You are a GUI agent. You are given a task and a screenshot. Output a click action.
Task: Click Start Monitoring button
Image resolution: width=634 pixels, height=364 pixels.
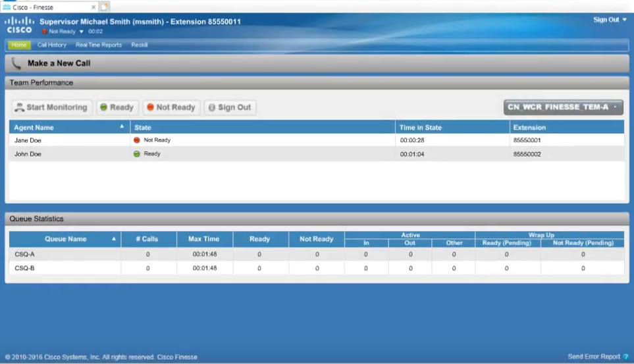[x=52, y=107]
